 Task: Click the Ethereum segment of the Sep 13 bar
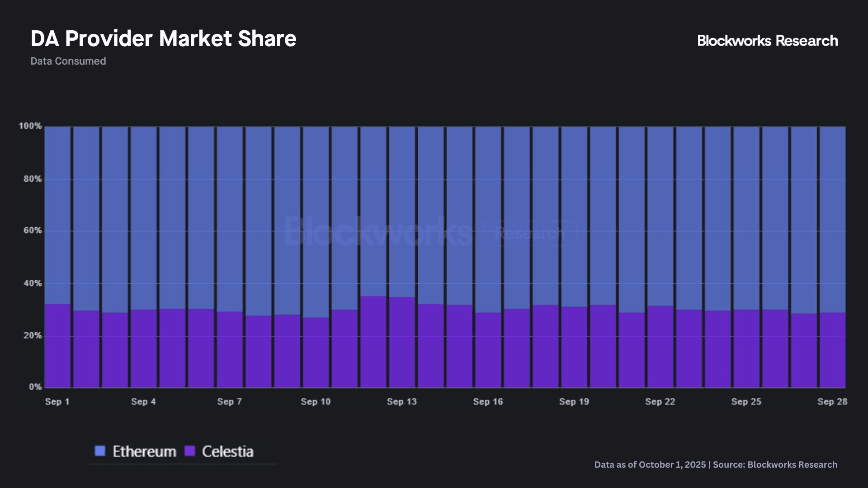tap(402, 212)
